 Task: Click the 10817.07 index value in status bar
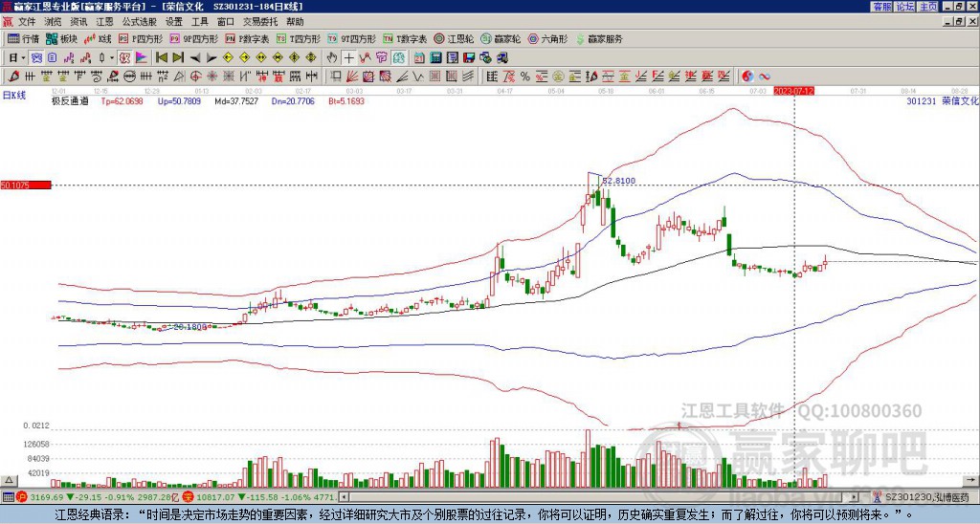pyautogui.click(x=215, y=497)
